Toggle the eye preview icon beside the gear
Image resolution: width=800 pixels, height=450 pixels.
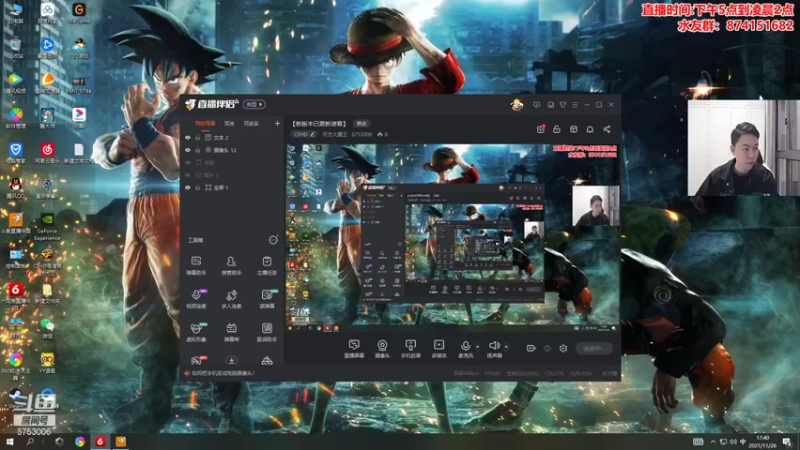coord(547,348)
